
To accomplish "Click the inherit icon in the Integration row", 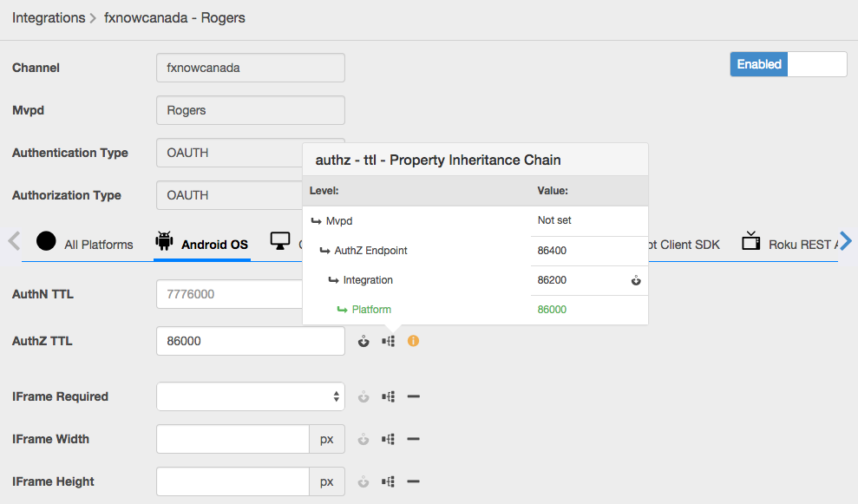I will [636, 280].
